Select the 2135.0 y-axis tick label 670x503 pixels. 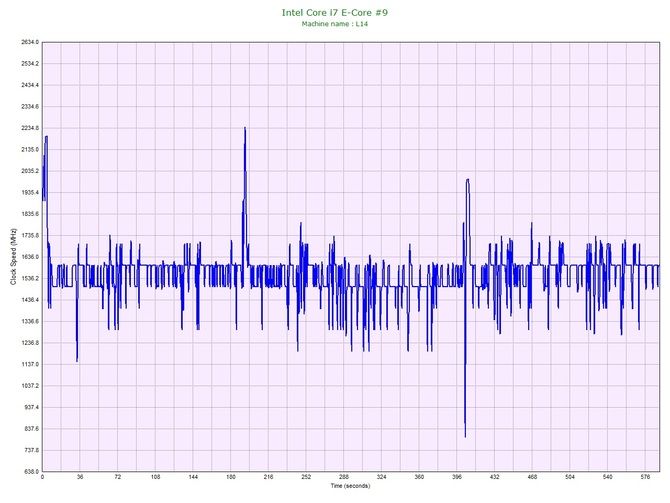pyautogui.click(x=30, y=150)
